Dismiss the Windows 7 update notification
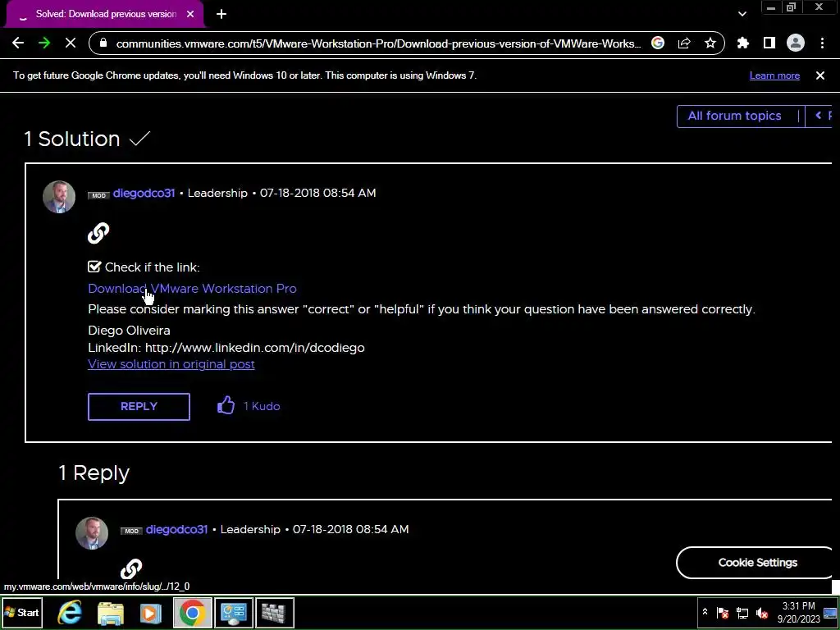 tap(820, 75)
